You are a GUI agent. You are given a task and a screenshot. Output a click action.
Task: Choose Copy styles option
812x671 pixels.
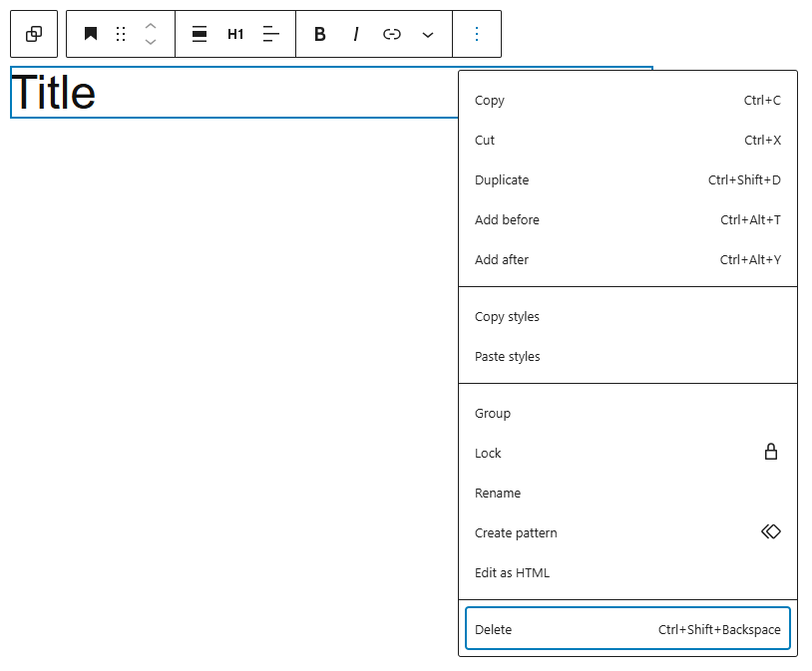(x=627, y=317)
